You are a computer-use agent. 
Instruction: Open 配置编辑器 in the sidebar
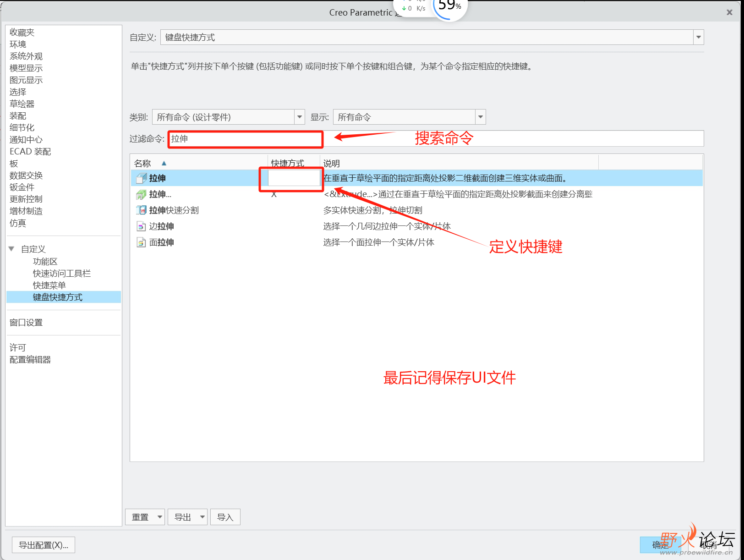30,359
